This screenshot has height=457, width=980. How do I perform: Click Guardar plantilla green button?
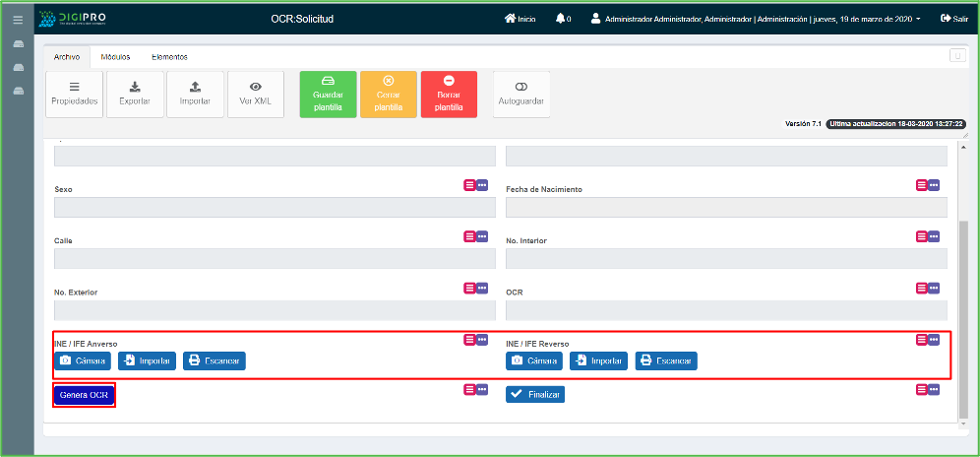tap(328, 95)
